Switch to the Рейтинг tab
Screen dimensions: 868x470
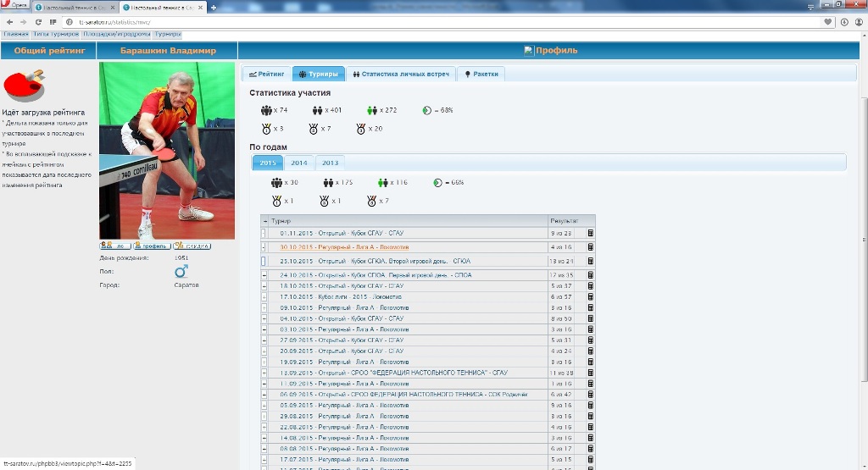(266, 74)
